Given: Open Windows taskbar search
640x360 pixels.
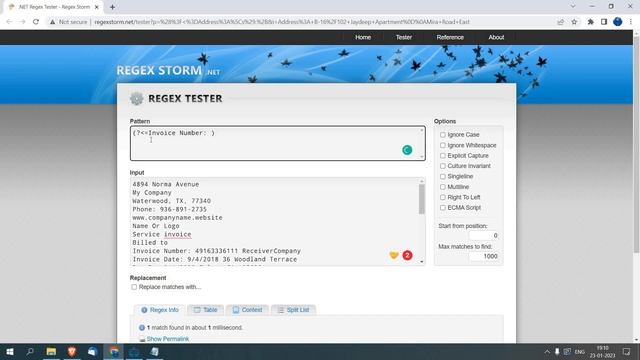Looking at the screenshot, I should pyautogui.click(x=30, y=351).
